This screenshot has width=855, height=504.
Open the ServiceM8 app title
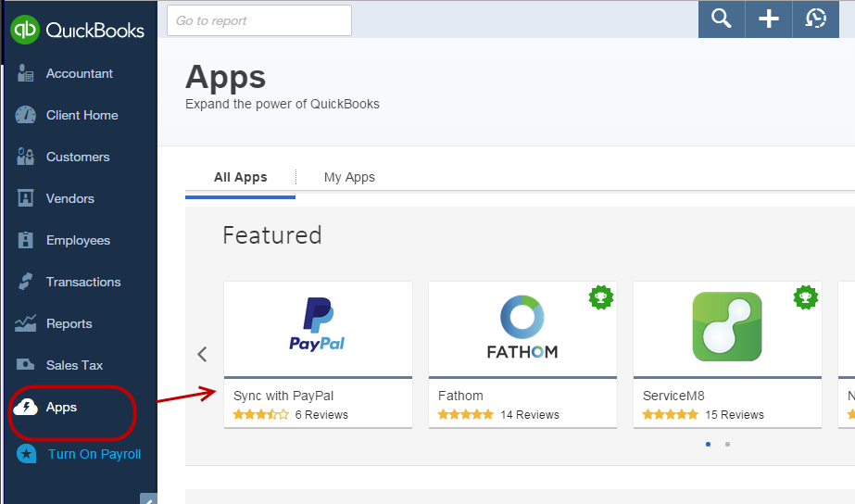673,396
